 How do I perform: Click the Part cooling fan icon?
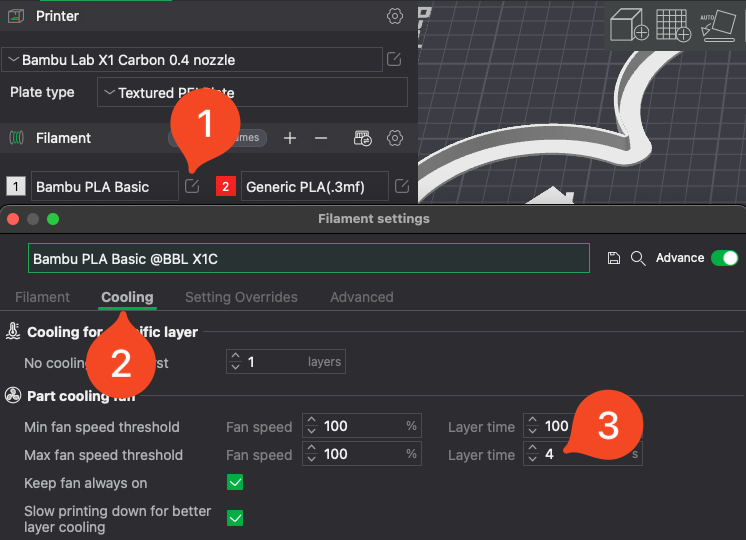[x=13, y=395]
